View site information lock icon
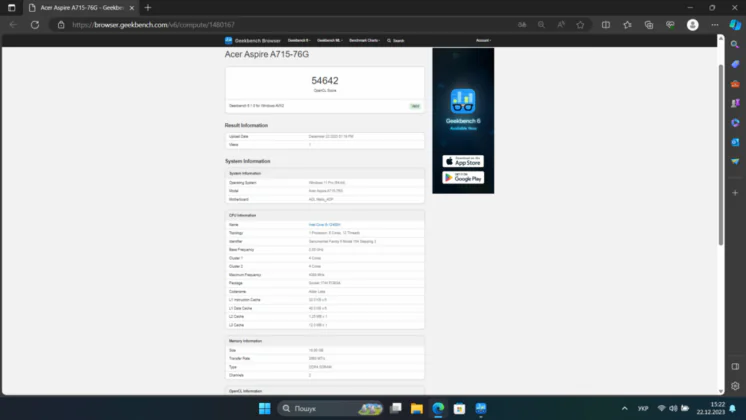The width and height of the screenshot is (746, 420). [61, 25]
